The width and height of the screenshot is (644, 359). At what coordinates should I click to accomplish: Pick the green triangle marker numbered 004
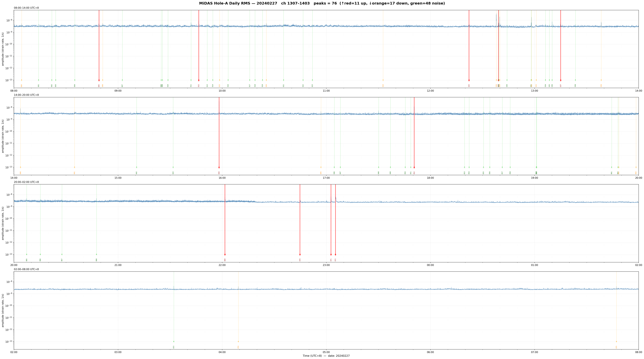(75, 80)
